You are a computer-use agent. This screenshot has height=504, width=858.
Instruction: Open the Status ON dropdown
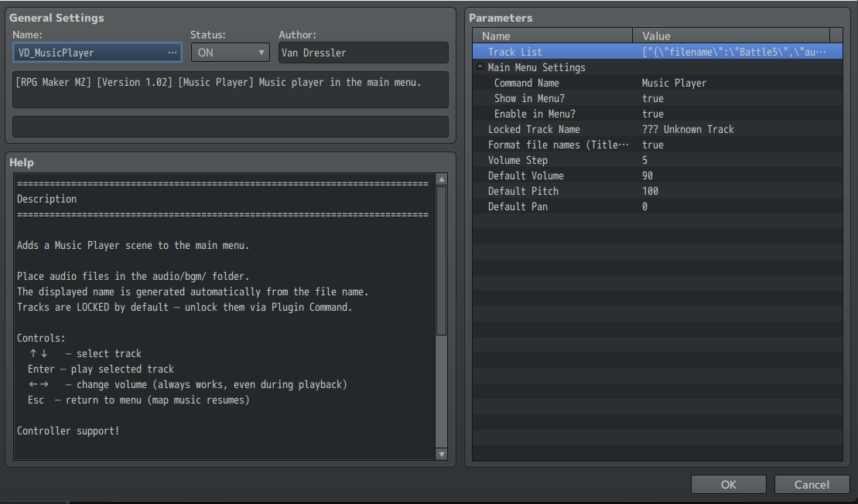(230, 53)
